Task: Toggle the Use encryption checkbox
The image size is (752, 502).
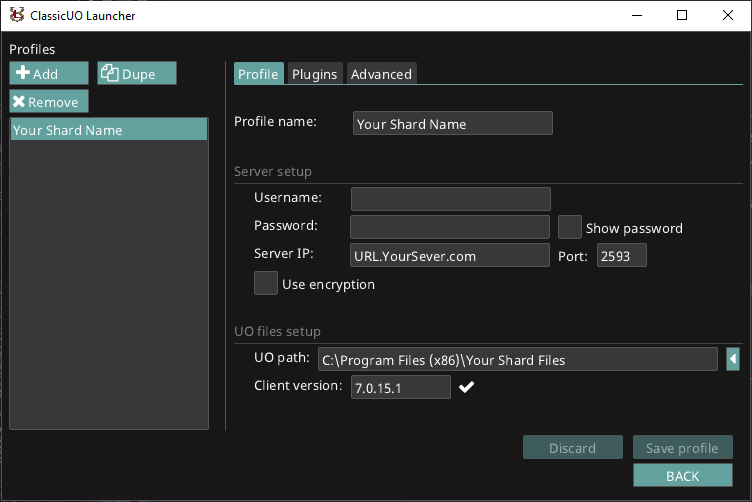Action: (x=266, y=283)
